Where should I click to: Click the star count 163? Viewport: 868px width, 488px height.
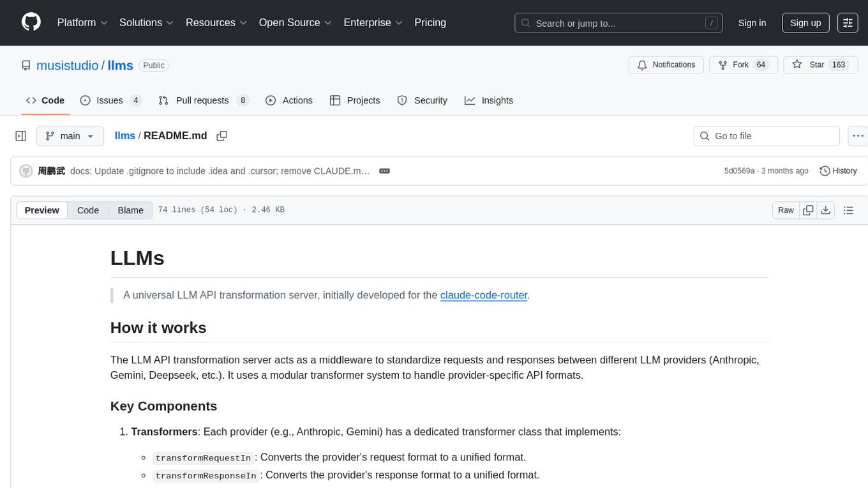(839, 65)
